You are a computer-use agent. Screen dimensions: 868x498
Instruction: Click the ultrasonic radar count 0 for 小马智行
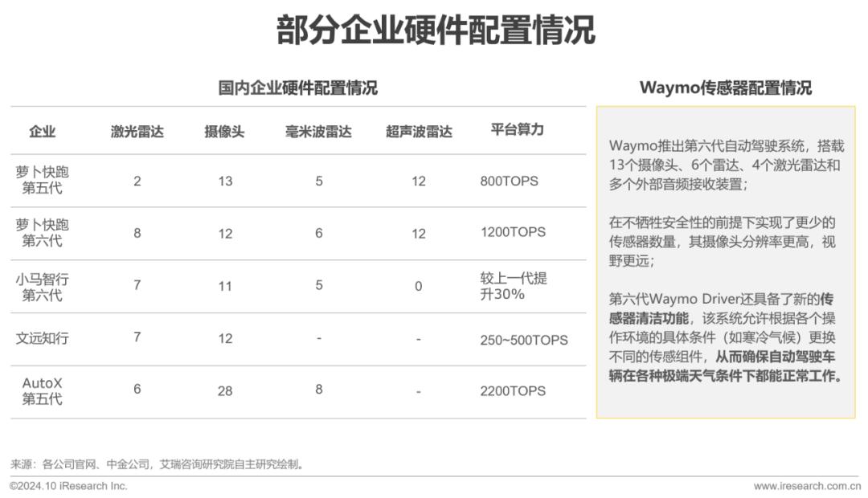pyautogui.click(x=419, y=286)
